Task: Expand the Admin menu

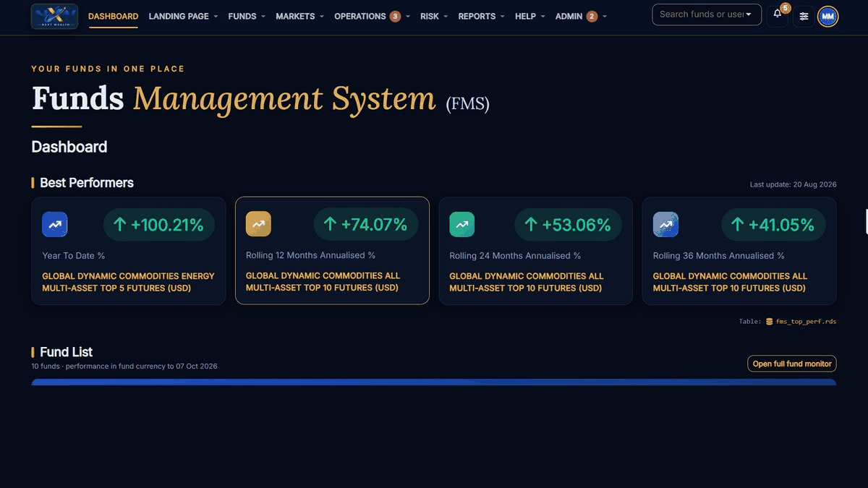Action: pos(582,16)
